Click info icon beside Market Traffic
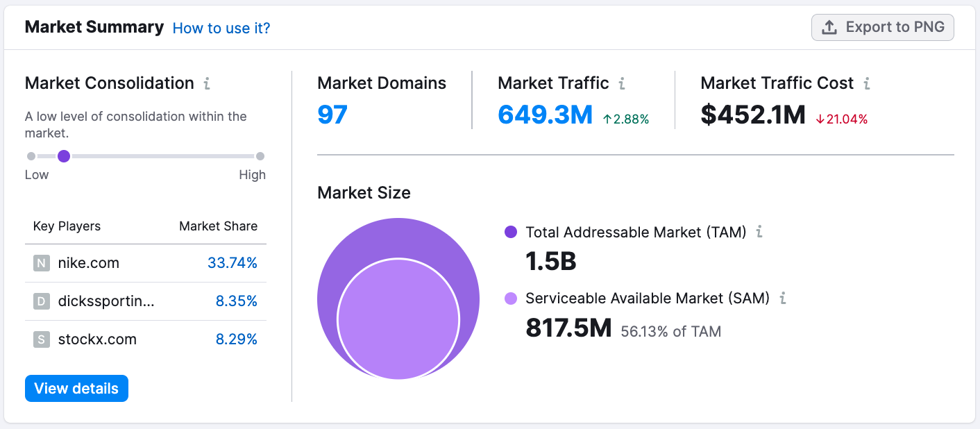Viewport: 980px width, 429px height. [622, 84]
